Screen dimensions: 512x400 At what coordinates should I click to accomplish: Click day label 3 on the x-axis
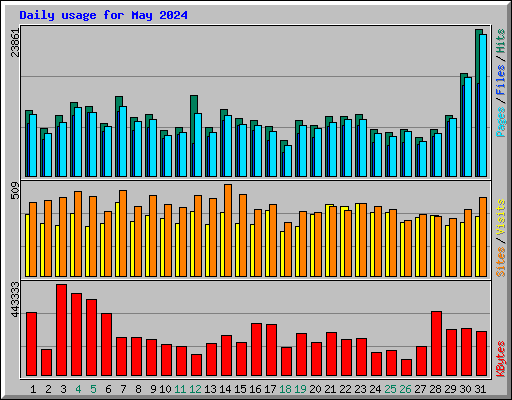pos(63,389)
